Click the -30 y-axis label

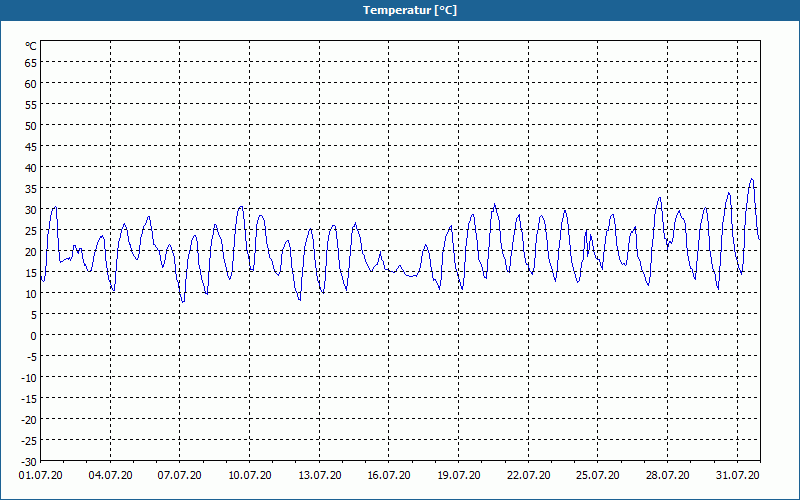[x=29, y=462]
